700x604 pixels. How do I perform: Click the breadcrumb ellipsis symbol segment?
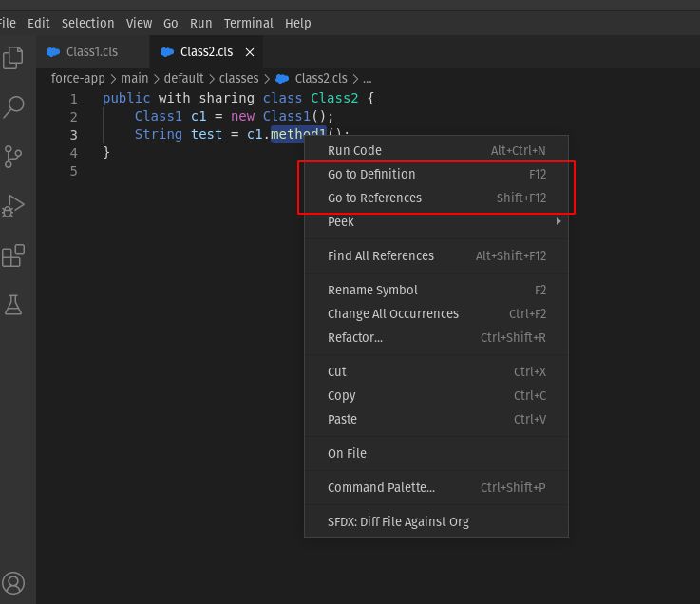pyautogui.click(x=367, y=80)
